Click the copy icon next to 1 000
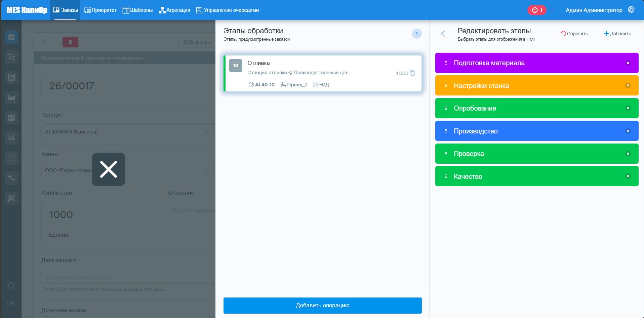Image resolution: width=644 pixels, height=318 pixels. click(x=412, y=73)
